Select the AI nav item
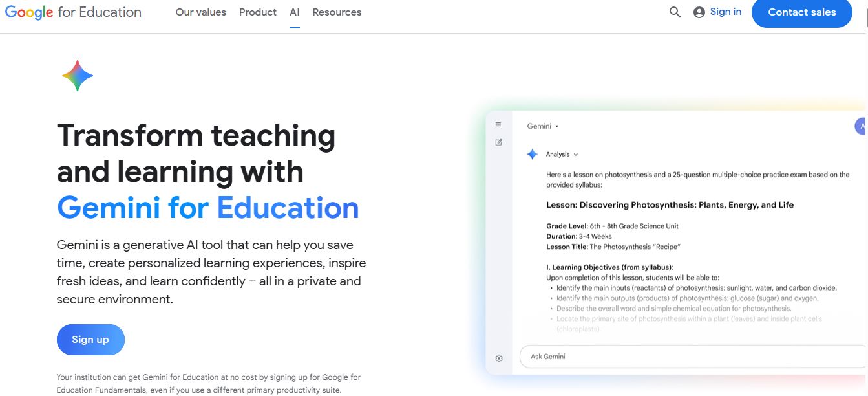This screenshot has width=868, height=396. coord(295,12)
